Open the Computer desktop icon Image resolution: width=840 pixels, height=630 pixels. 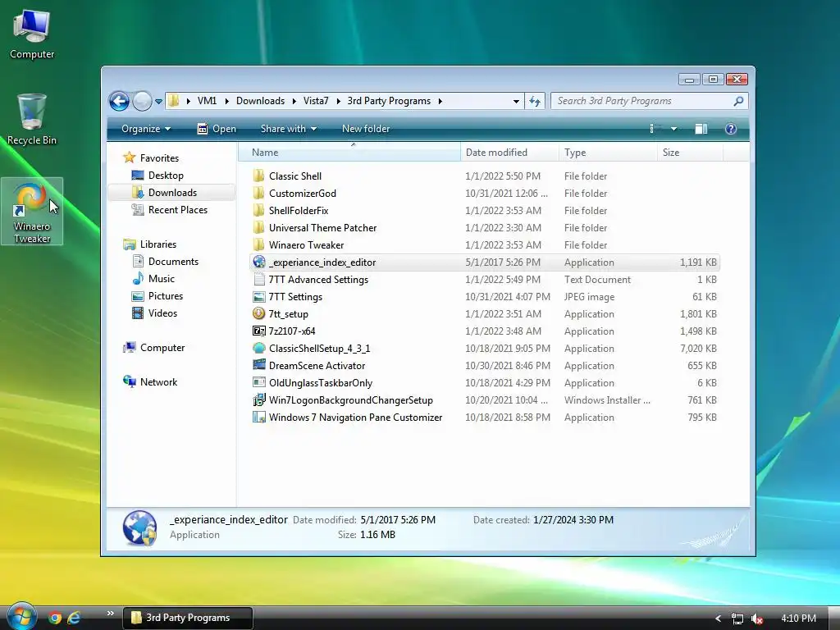[32, 34]
